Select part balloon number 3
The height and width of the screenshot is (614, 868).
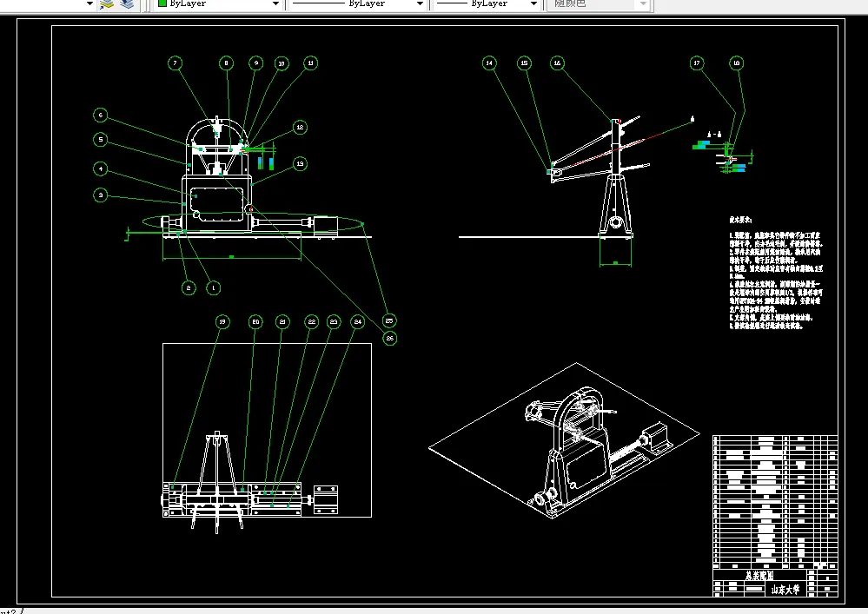pyautogui.click(x=100, y=195)
